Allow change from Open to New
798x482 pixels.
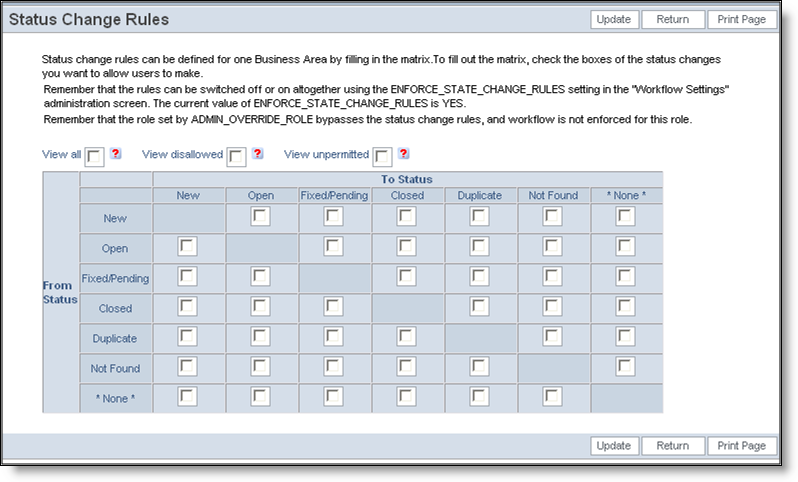187,246
